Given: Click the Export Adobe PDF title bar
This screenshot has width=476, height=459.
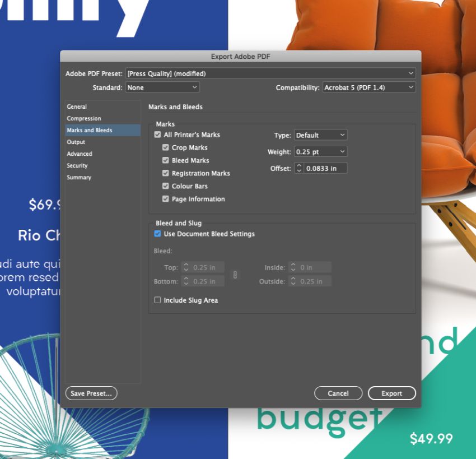Looking at the screenshot, I should [240, 57].
